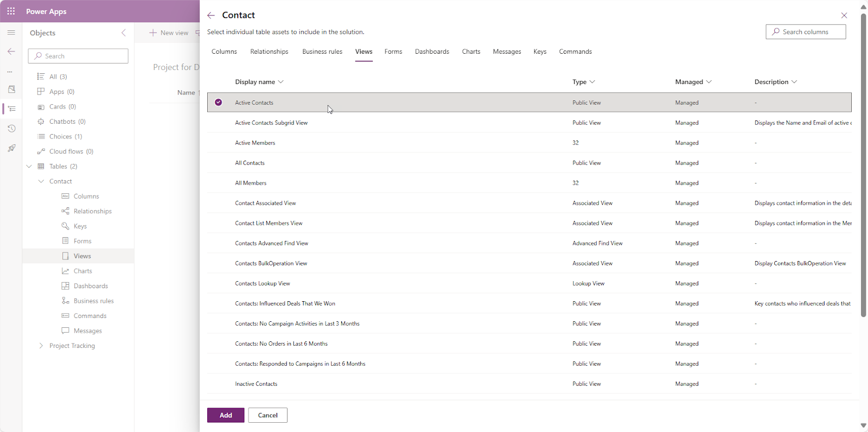868x432 pixels.
Task: Expand the Project Tracking table node
Action: click(41, 346)
